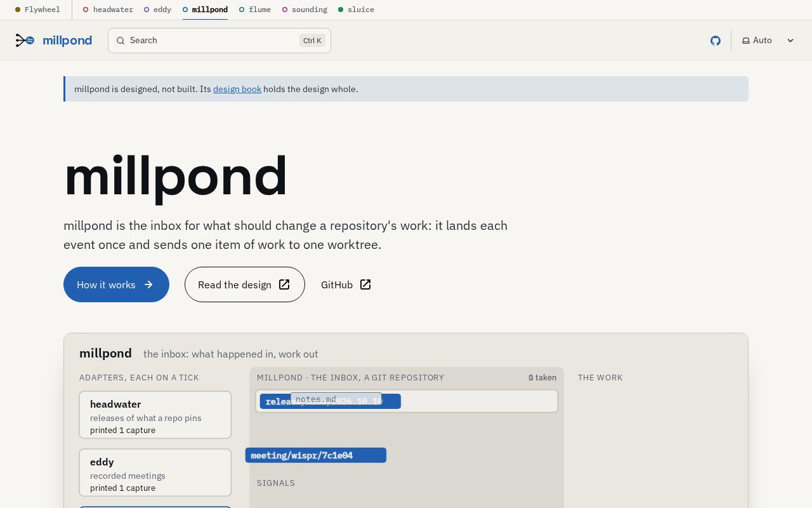Focus the Search input field
Image resolution: width=812 pixels, height=508 pixels.
219,41
